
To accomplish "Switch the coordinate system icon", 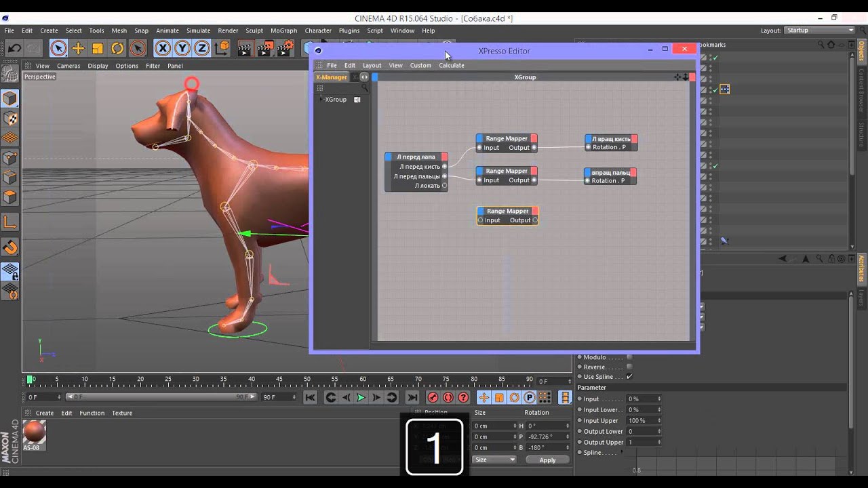I will pos(222,48).
